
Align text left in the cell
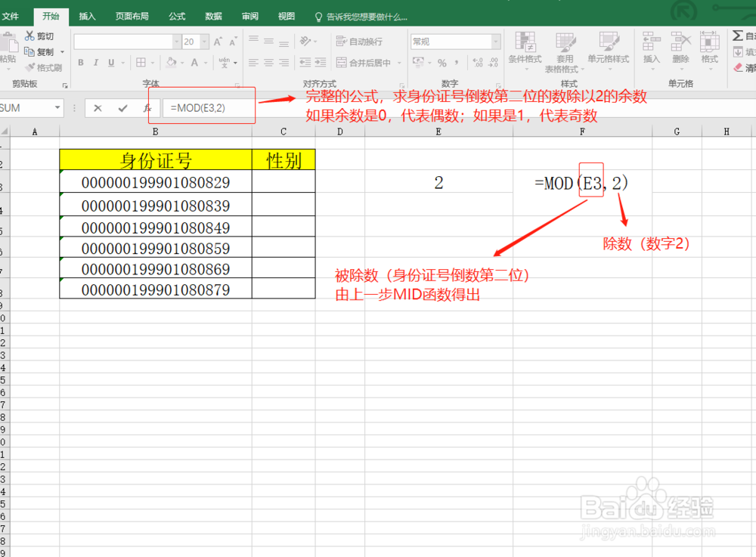click(253, 63)
